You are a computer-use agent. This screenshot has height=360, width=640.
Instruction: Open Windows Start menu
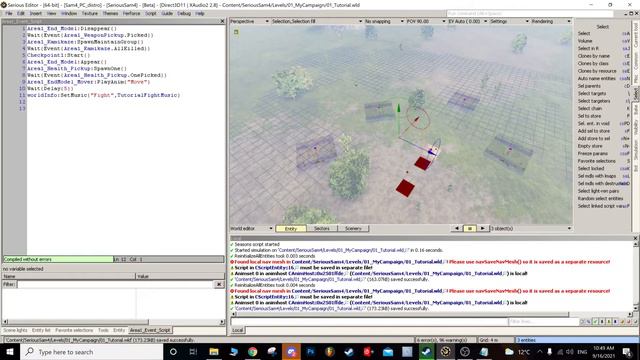tap(10, 351)
